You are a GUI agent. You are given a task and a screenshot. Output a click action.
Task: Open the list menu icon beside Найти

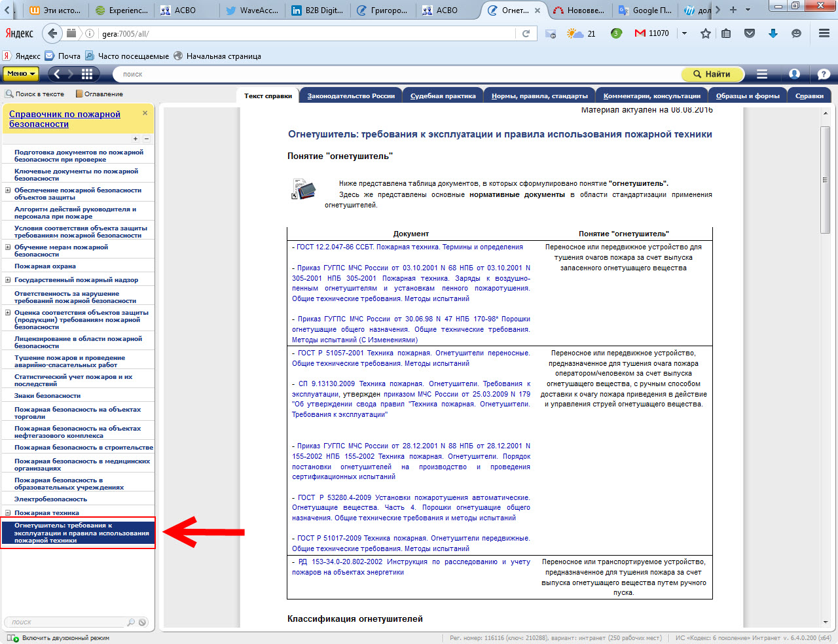(x=762, y=74)
